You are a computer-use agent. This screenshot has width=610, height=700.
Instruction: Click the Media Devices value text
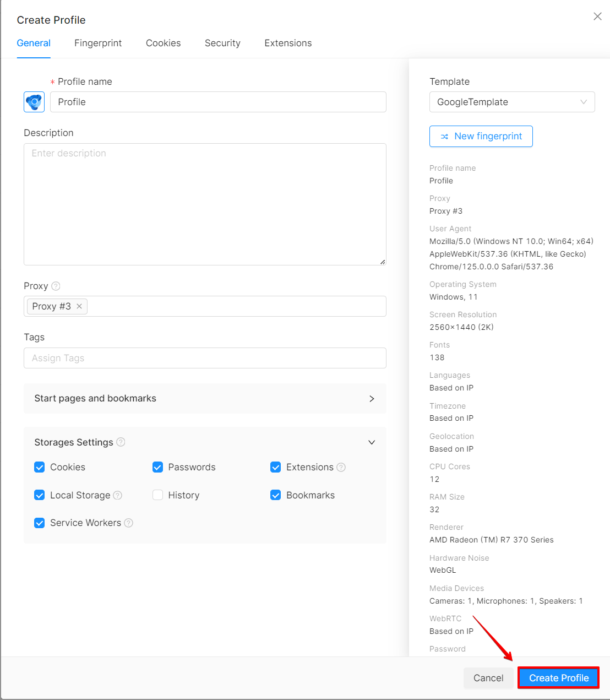pyautogui.click(x=506, y=601)
